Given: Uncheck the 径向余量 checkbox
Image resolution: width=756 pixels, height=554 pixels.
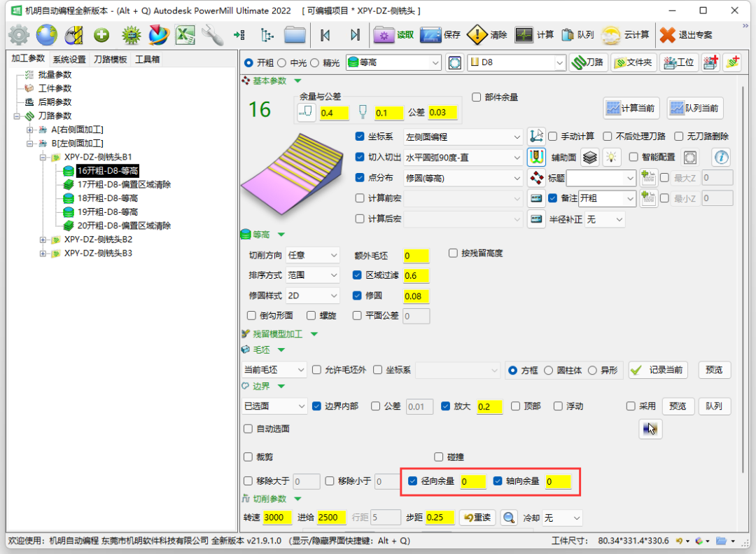Looking at the screenshot, I should [413, 481].
